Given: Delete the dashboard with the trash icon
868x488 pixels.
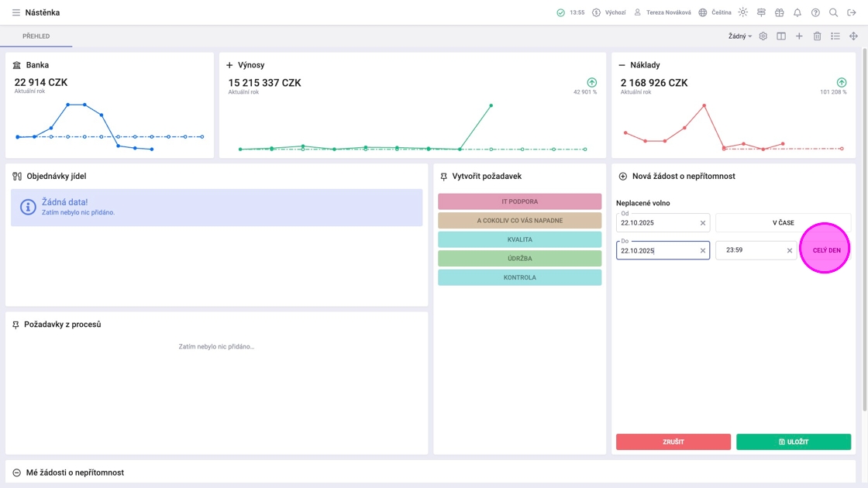Looking at the screenshot, I should pos(817,36).
